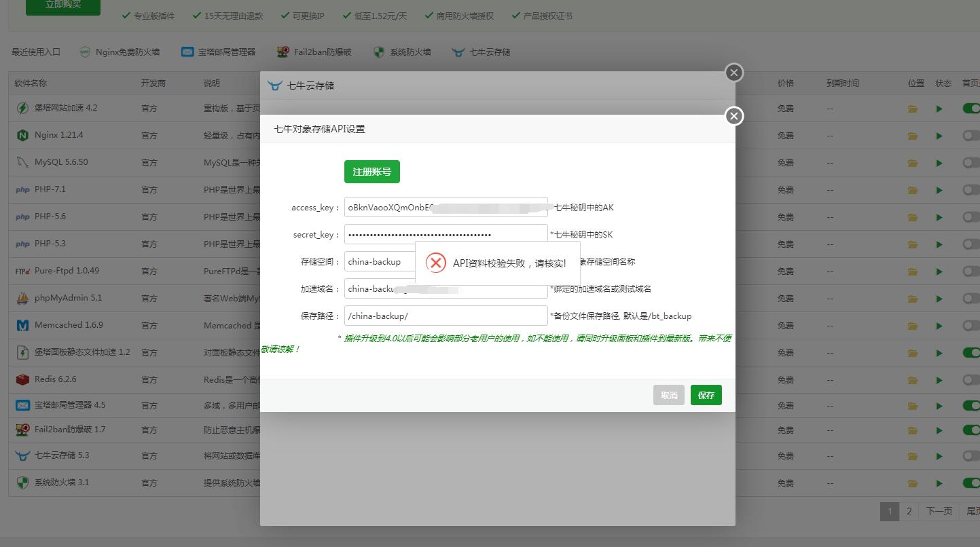980x547 pixels.
Task: Open the folder location for 堡塔网站加速 row
Action: 913,109
